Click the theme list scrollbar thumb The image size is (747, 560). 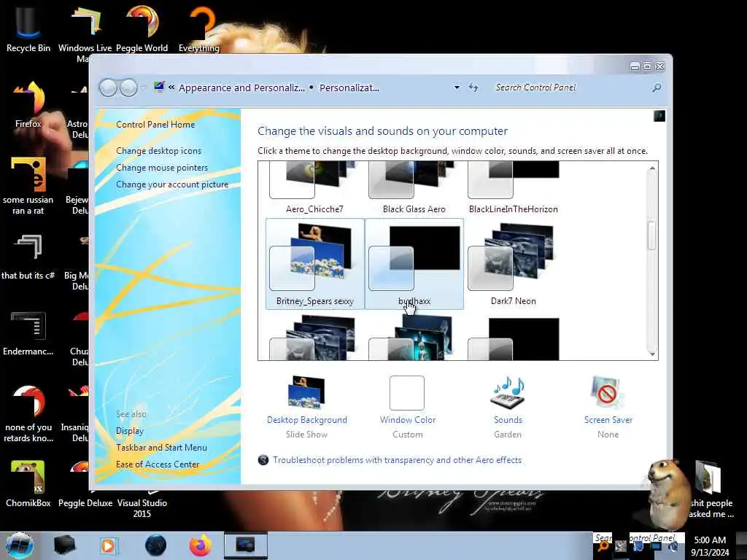click(651, 236)
